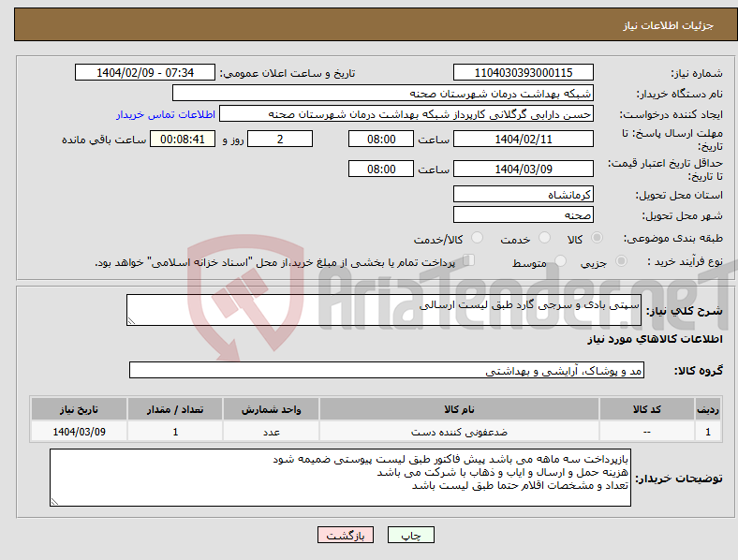Click the اطلاعات کالاهای مورد نیاز heading
The width and height of the screenshot is (738, 560).
pyautogui.click(x=655, y=339)
